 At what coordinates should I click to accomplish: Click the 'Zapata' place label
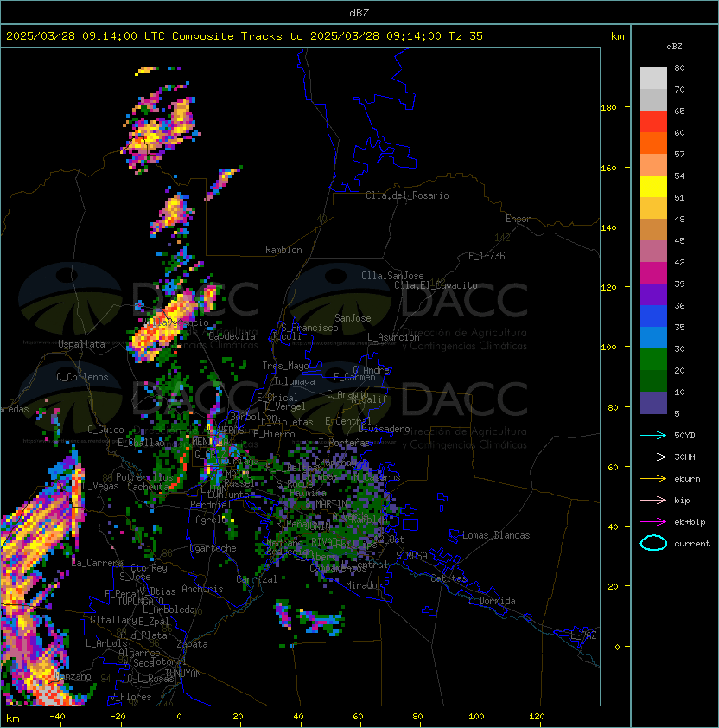point(192,644)
